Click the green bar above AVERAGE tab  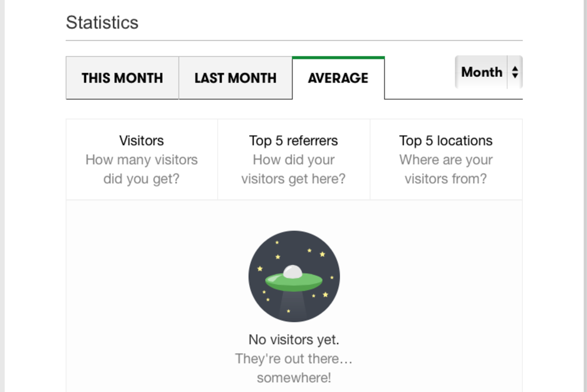[x=338, y=57]
